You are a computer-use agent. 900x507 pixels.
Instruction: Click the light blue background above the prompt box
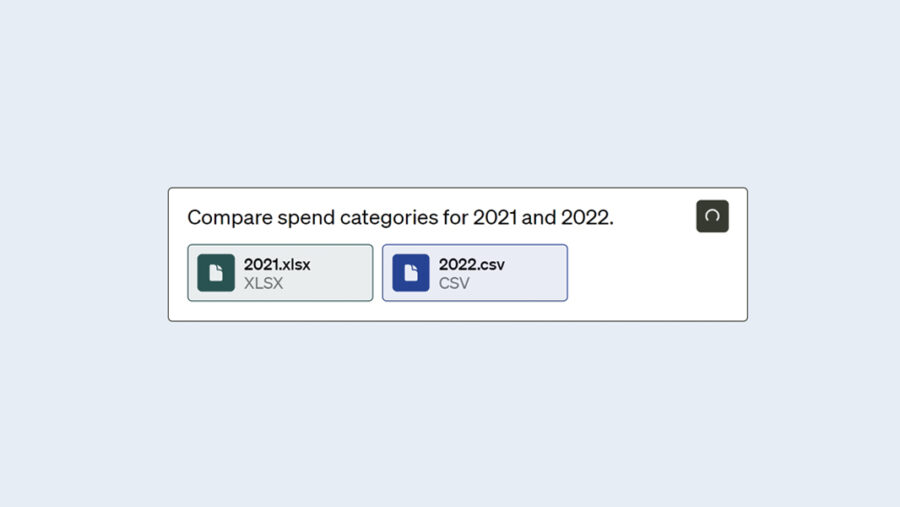tap(450, 100)
